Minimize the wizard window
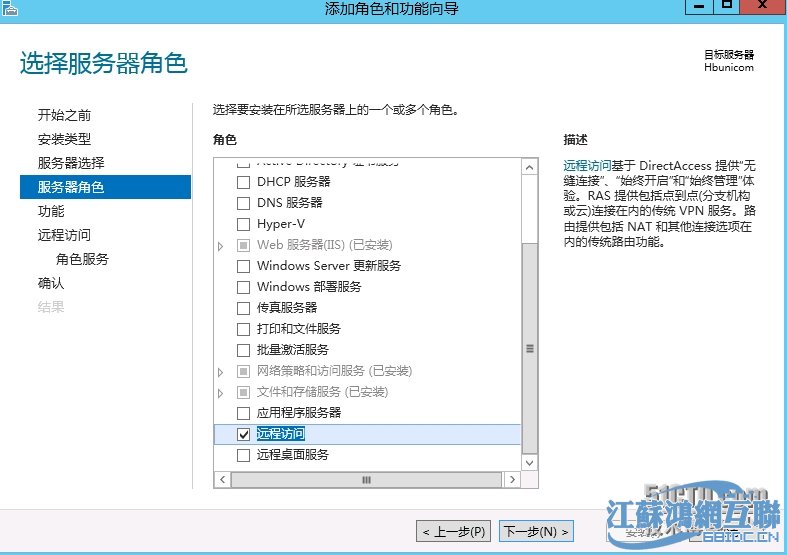This screenshot has width=787, height=555. [699, 6]
